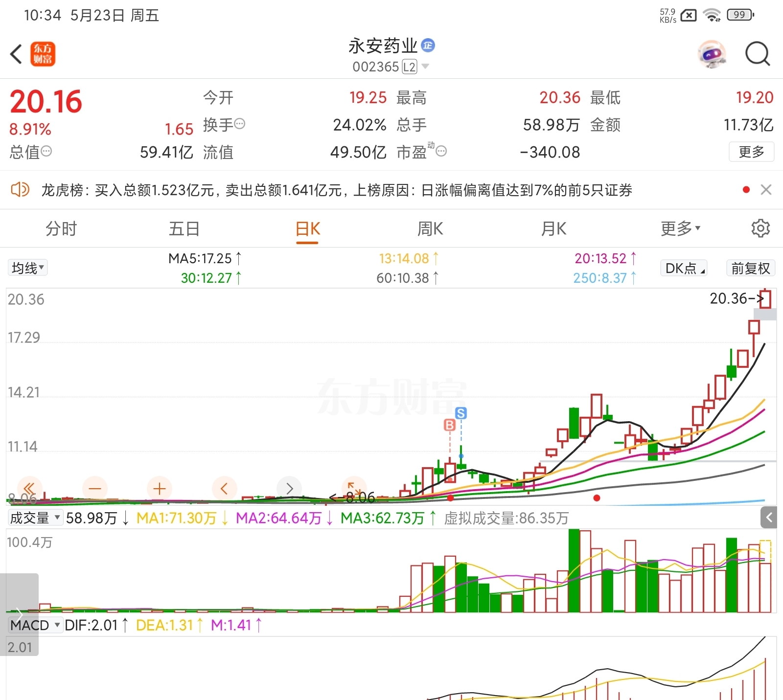
Task: Tap the current price 20.16
Action: pyautogui.click(x=46, y=102)
